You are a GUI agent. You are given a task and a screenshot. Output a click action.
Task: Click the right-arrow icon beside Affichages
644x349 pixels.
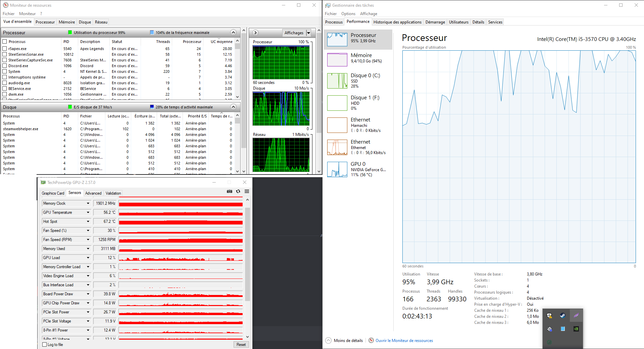click(x=256, y=33)
